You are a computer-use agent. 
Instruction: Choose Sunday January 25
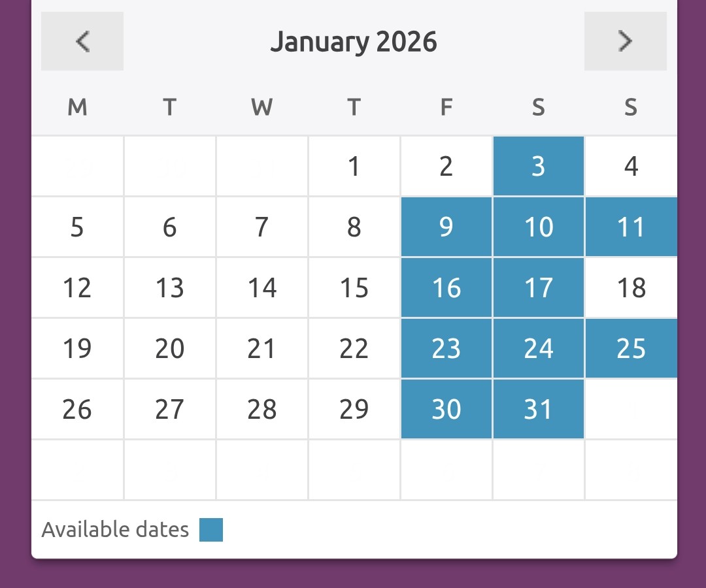coord(631,349)
